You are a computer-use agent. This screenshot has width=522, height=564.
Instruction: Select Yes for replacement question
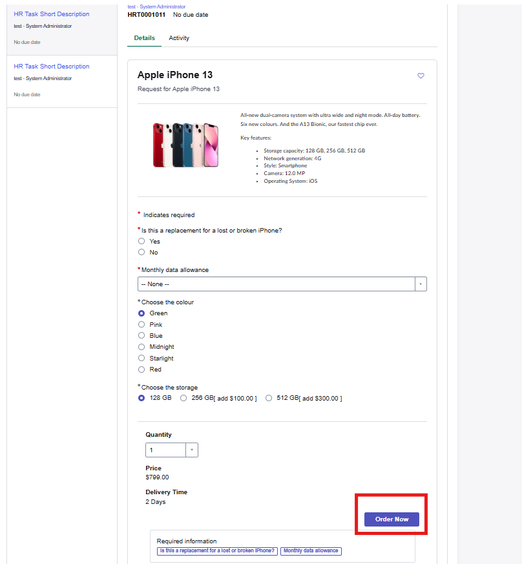tap(141, 241)
